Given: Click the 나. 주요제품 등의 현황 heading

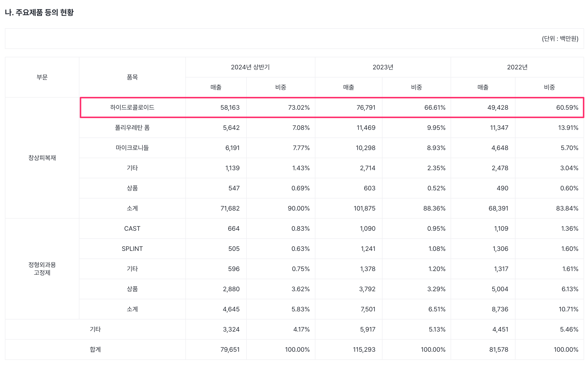Looking at the screenshot, I should pyautogui.click(x=39, y=12).
